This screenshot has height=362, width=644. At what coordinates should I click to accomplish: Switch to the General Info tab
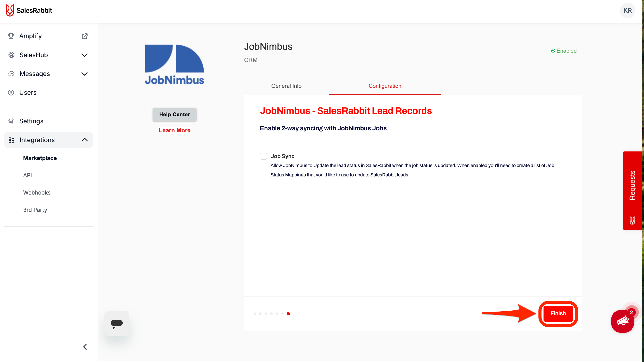click(286, 86)
